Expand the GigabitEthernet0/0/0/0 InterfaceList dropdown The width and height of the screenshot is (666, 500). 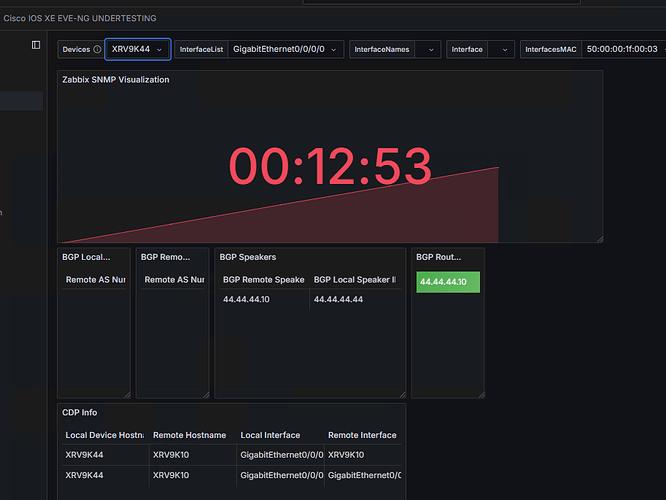pos(285,49)
